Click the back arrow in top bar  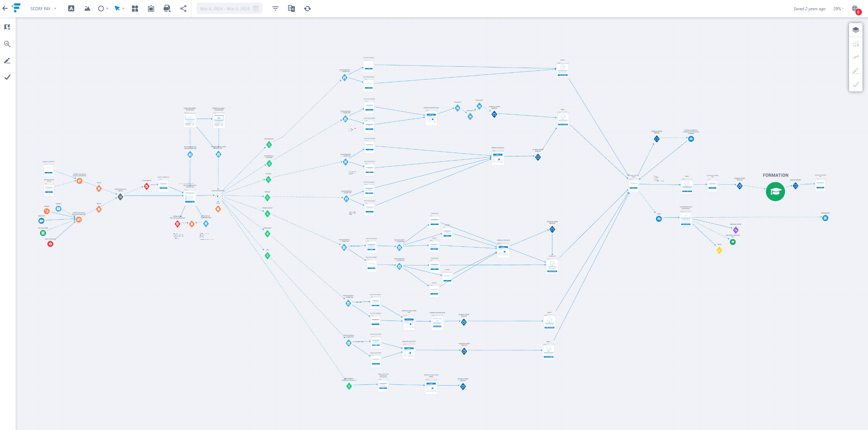pos(5,8)
